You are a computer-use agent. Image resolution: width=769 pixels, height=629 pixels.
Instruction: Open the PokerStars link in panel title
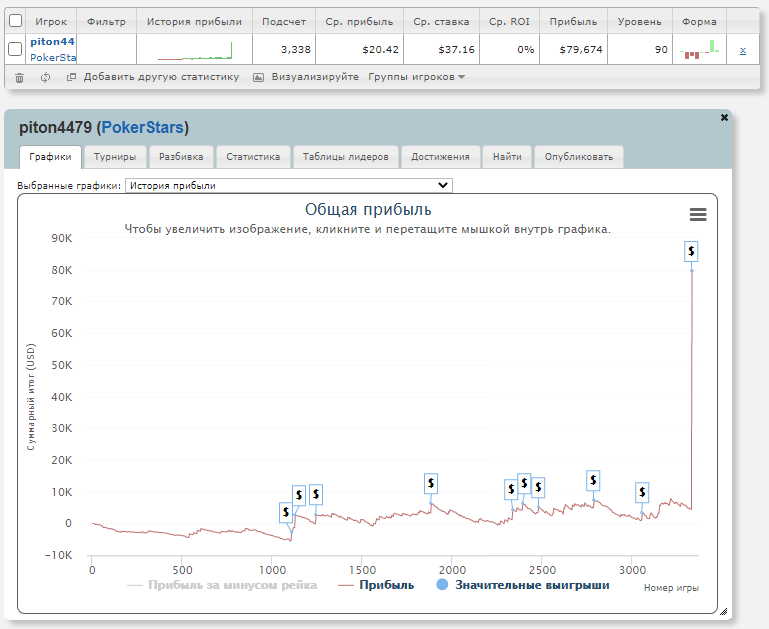pyautogui.click(x=143, y=128)
